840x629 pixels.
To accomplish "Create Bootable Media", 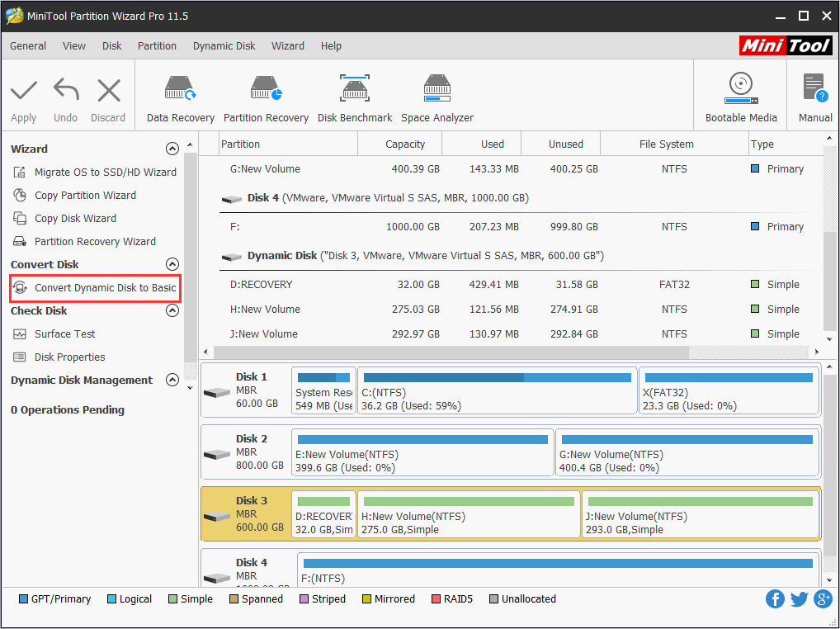I will pyautogui.click(x=740, y=95).
